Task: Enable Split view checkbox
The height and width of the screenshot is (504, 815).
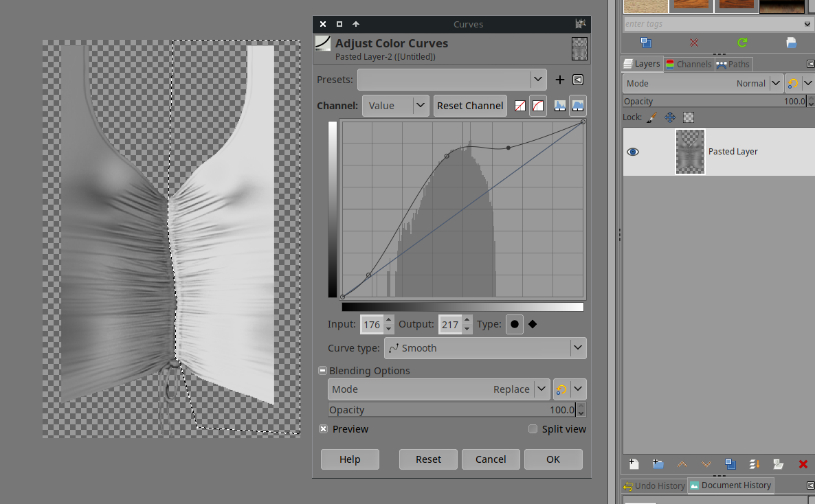Action: [533, 429]
